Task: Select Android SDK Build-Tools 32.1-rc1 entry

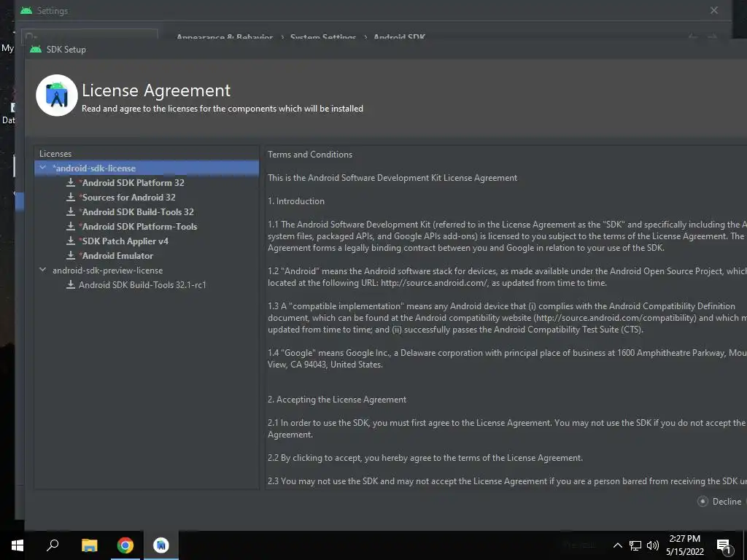Action: (x=142, y=285)
